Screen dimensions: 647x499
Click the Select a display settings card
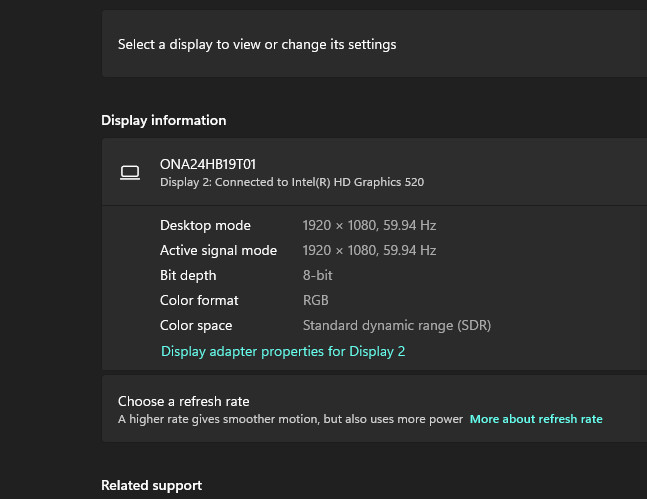pyautogui.click(x=374, y=44)
